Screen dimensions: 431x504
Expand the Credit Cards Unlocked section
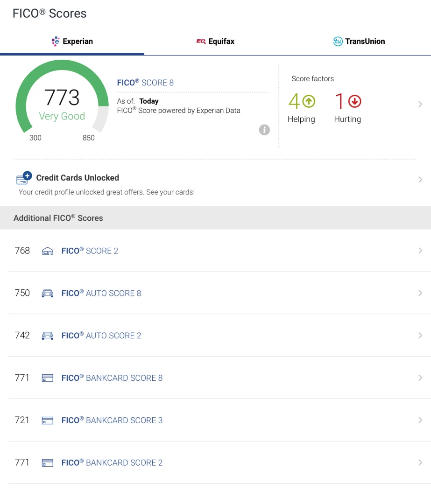[x=419, y=179]
